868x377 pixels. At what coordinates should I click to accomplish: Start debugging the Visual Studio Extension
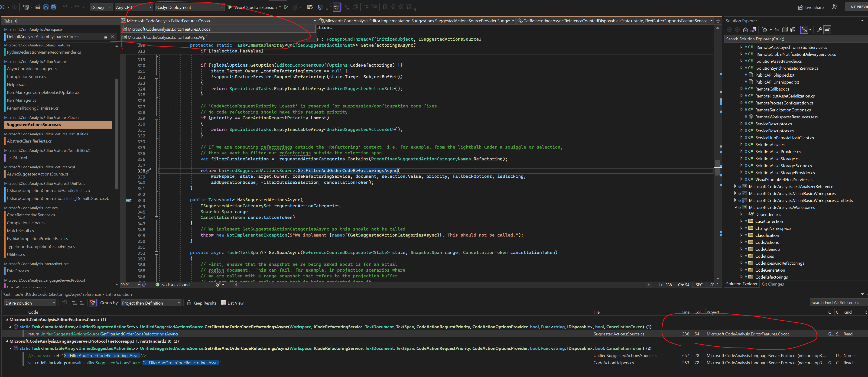[x=286, y=7]
